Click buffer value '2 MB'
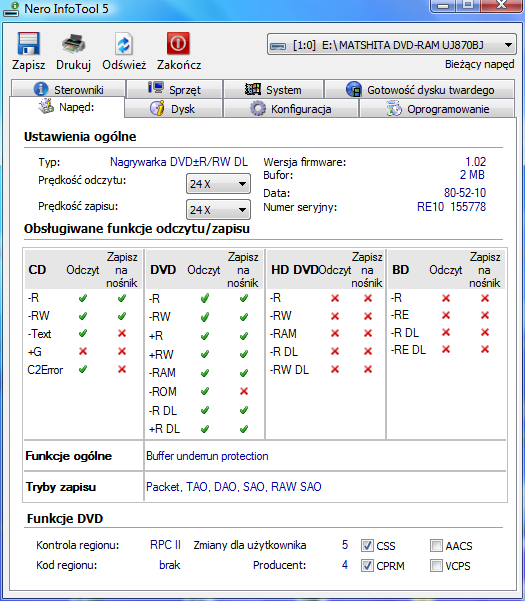 472,175
